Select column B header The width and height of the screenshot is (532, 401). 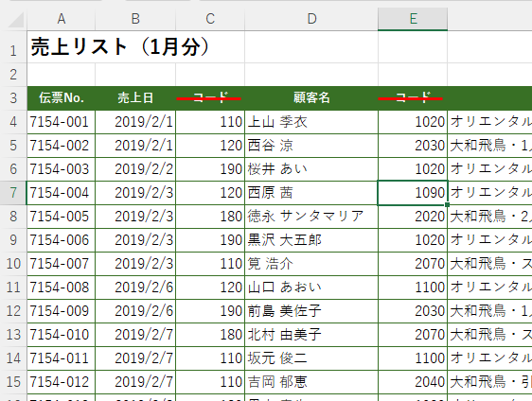(x=135, y=19)
